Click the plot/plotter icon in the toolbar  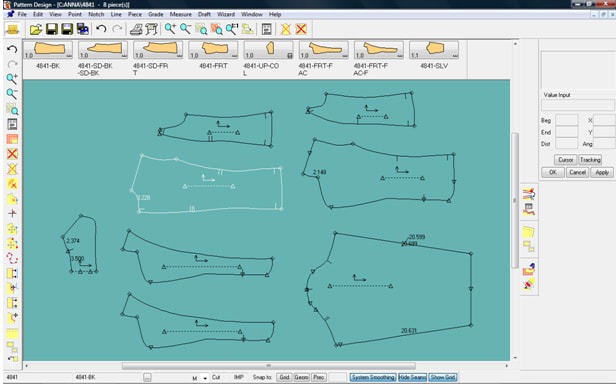click(151, 29)
